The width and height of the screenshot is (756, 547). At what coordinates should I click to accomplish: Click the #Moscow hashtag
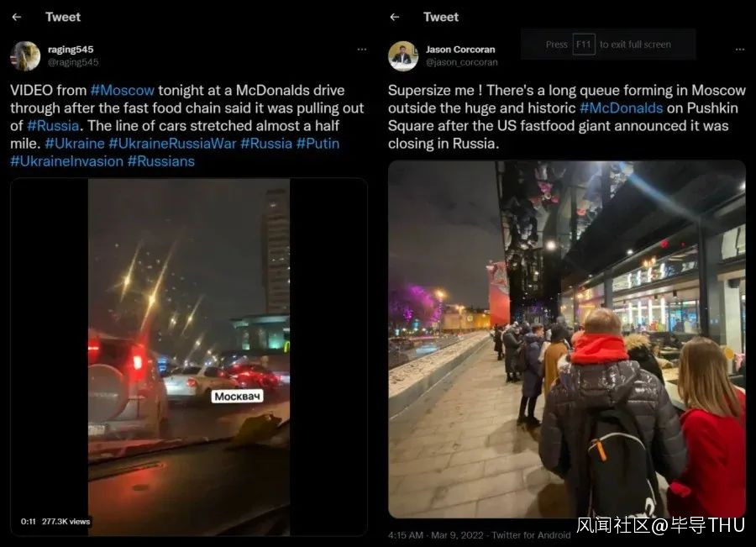[123, 90]
